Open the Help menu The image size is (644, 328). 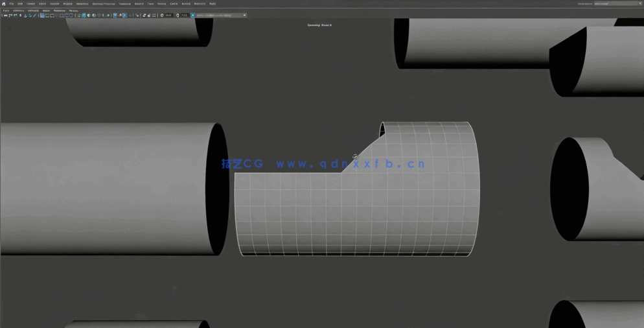coord(213,4)
